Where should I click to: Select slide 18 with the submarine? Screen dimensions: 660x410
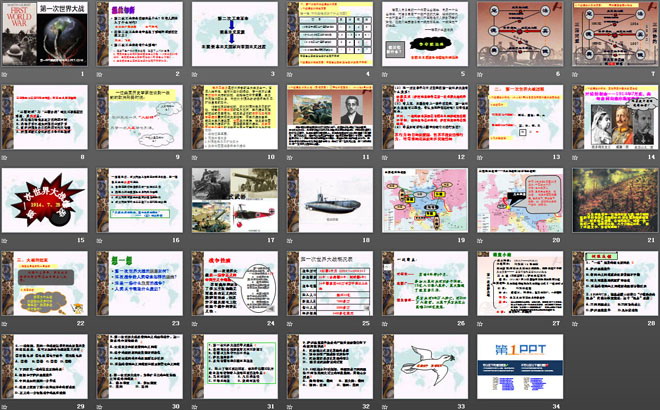click(x=330, y=200)
